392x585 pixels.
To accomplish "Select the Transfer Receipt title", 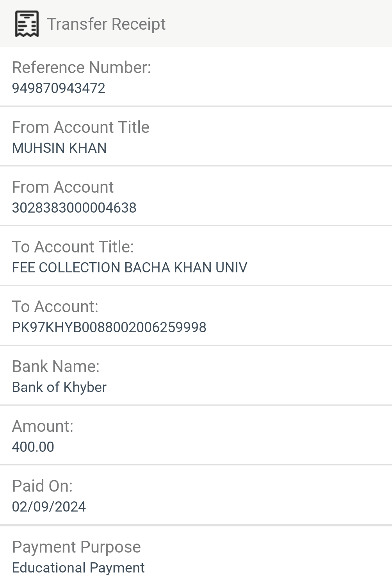I will coord(106,24).
